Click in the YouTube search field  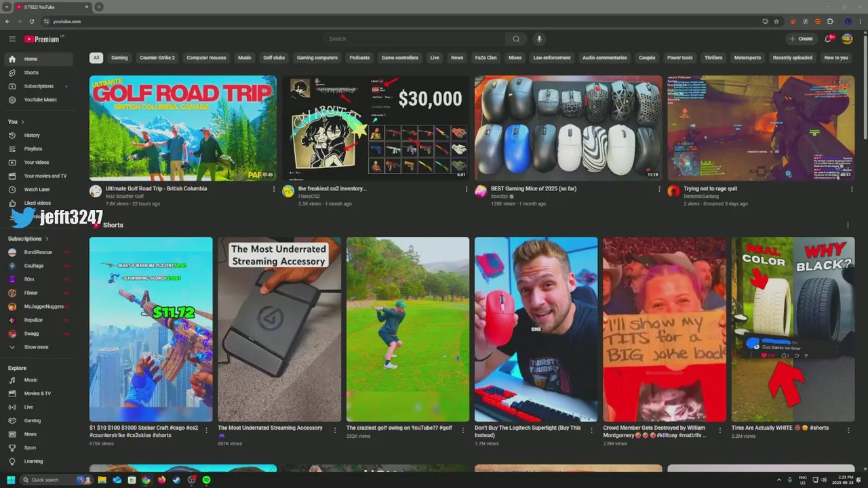coord(414,39)
